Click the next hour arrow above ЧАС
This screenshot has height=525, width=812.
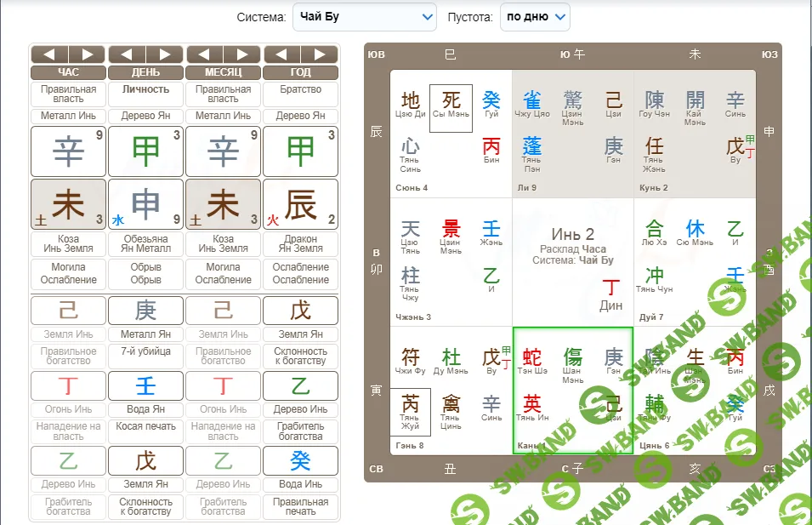pos(88,54)
